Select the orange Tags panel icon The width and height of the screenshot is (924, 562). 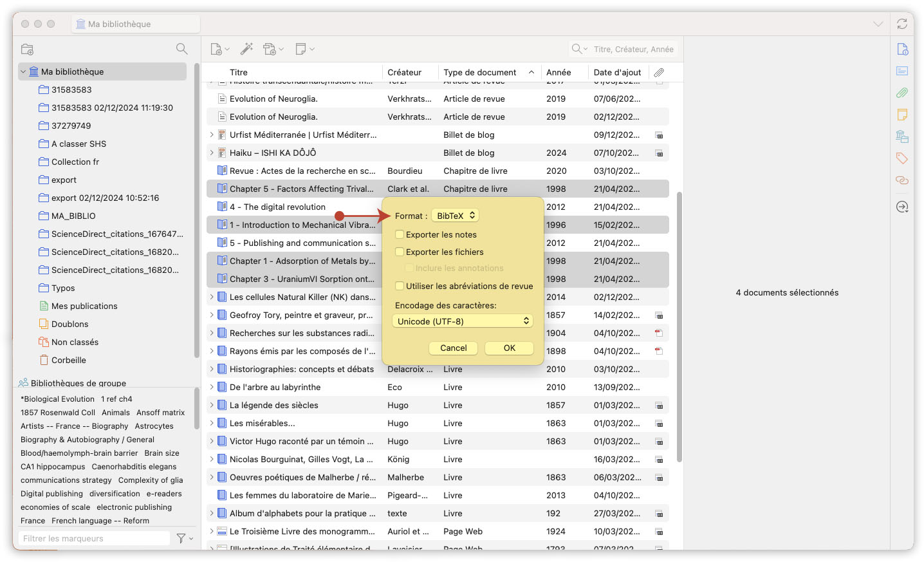coord(902,158)
